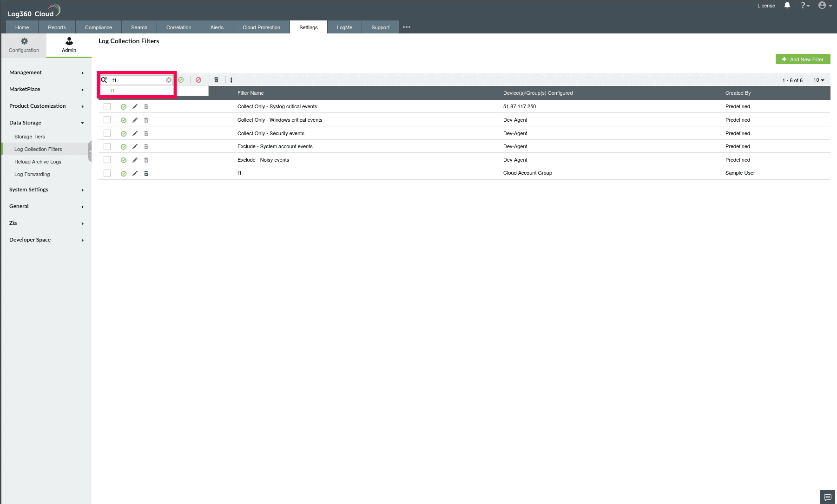Open the page size dropdown showing 10

[x=818, y=80]
